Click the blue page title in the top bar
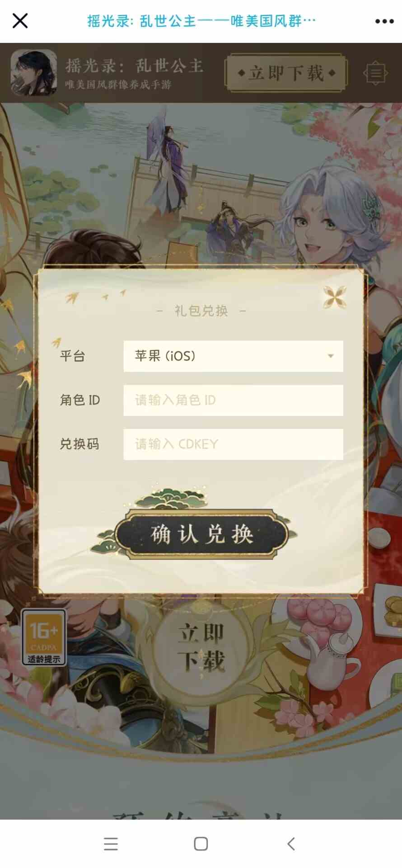This screenshot has width=402, height=868. pos(201,21)
